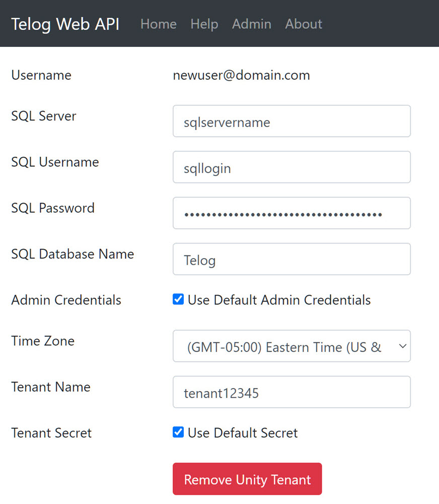Click the Telog Web API brand link

(65, 24)
